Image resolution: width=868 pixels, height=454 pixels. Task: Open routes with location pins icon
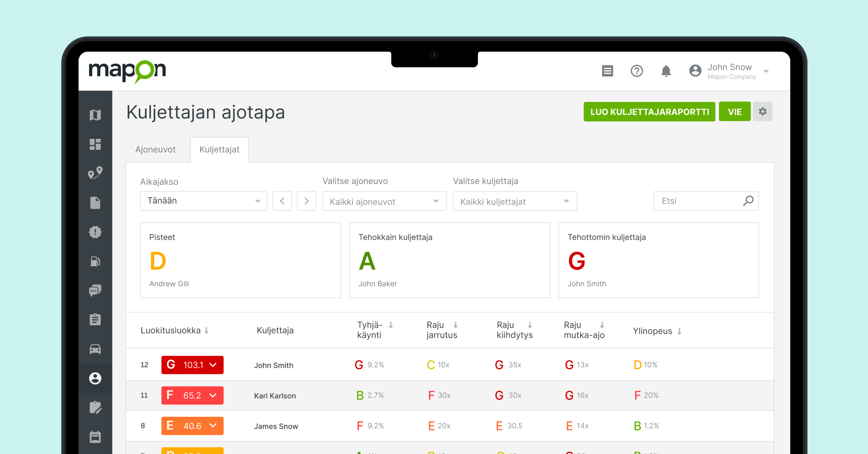[x=95, y=173]
